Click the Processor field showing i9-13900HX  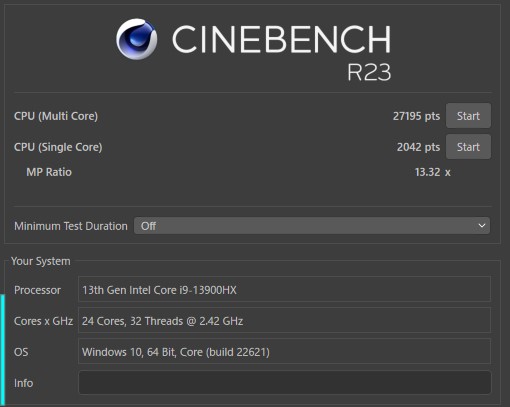point(284,289)
